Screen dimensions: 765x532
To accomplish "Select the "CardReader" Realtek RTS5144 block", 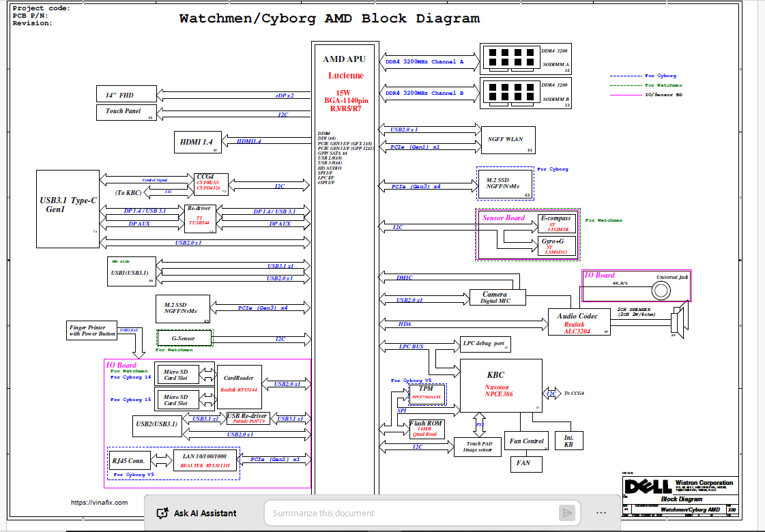I will pos(239,387).
